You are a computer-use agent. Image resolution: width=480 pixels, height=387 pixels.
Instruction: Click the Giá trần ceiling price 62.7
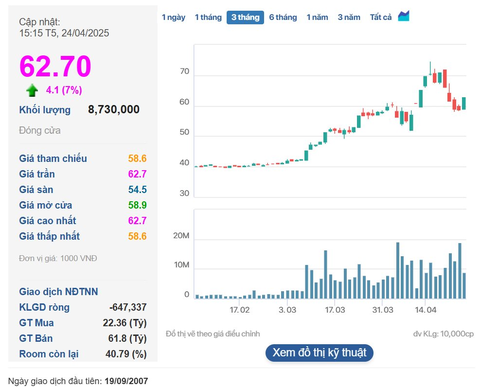pos(137,174)
